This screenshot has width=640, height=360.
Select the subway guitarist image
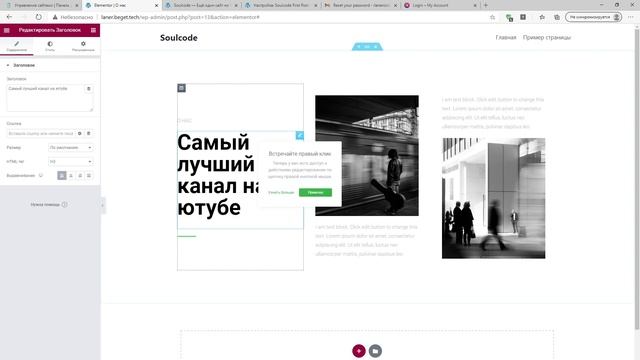click(x=367, y=156)
